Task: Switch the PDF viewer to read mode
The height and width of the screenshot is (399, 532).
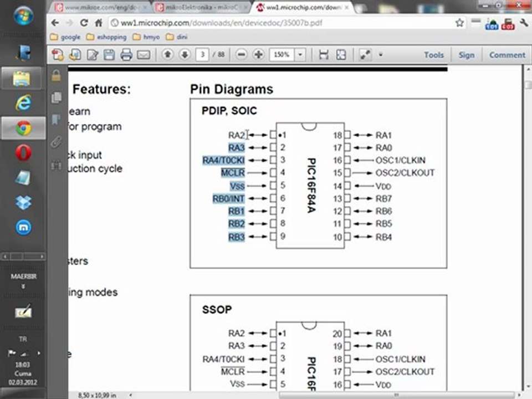Action: tap(365, 55)
